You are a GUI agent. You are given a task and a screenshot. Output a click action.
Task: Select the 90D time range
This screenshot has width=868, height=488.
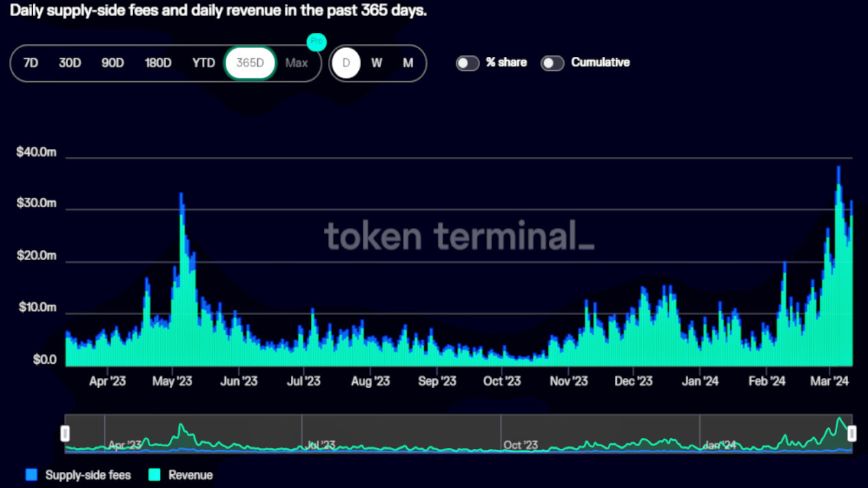[113, 63]
